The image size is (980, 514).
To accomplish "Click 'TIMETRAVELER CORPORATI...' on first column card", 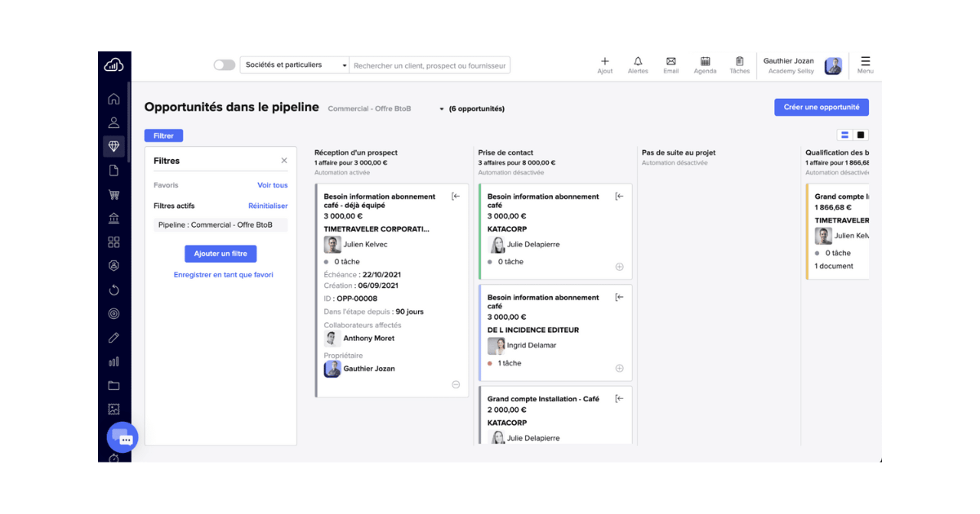I will [376, 229].
